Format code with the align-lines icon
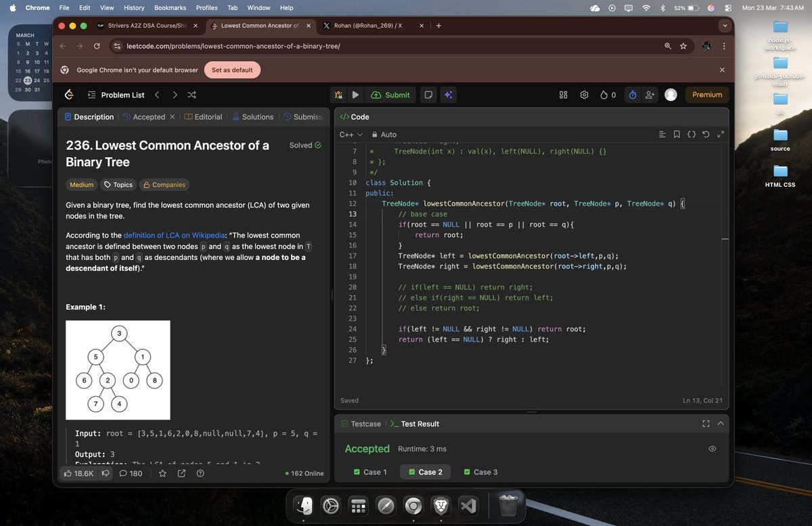 (x=662, y=135)
